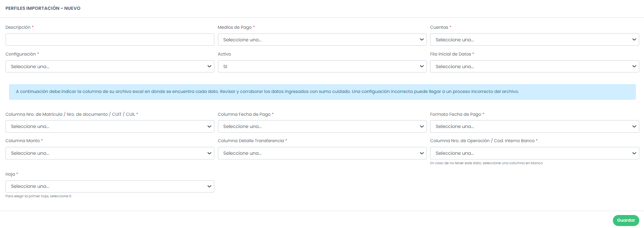Click the chevron arrow of Cuentas dropdown
644x228 pixels.
(x=634, y=40)
